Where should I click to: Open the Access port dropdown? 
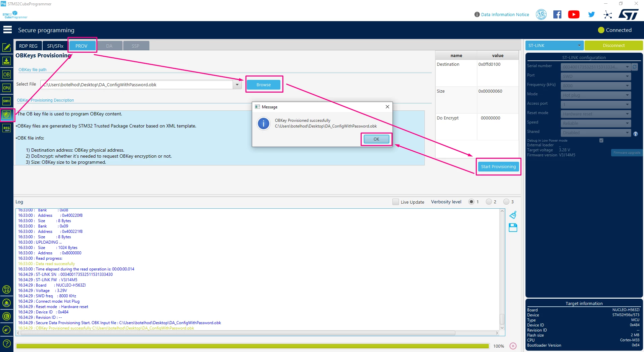pyautogui.click(x=596, y=104)
